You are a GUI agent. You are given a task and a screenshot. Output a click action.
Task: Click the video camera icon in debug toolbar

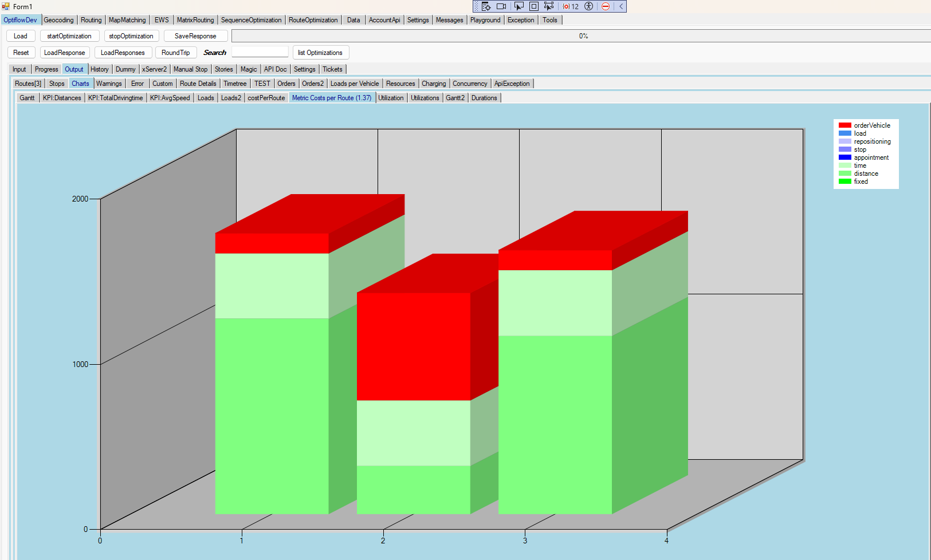[501, 6]
